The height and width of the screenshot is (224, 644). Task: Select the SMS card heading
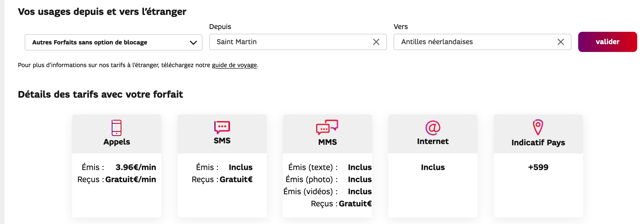tap(222, 141)
